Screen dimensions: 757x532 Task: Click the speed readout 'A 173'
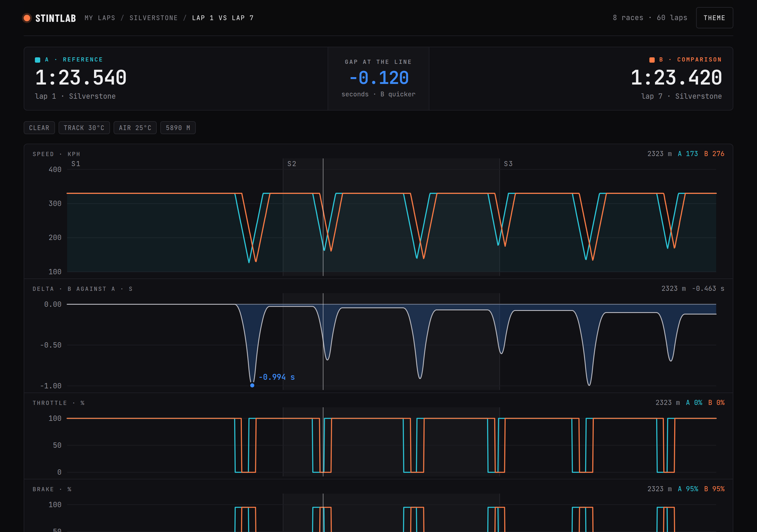pos(688,154)
